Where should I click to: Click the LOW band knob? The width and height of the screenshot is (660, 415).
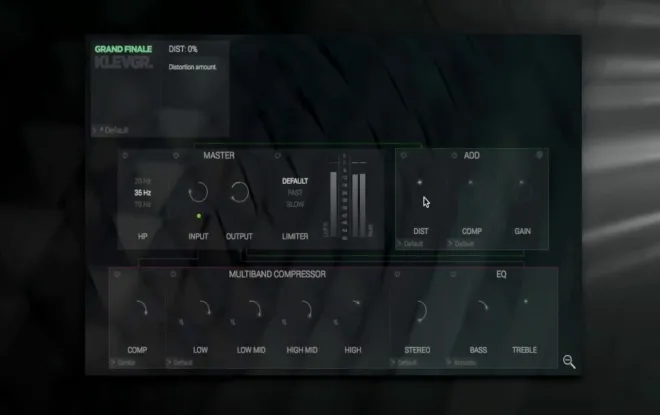pyautogui.click(x=201, y=311)
